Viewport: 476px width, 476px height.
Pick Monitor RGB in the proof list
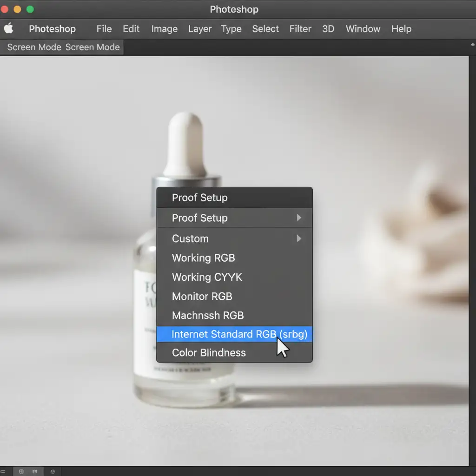(202, 297)
